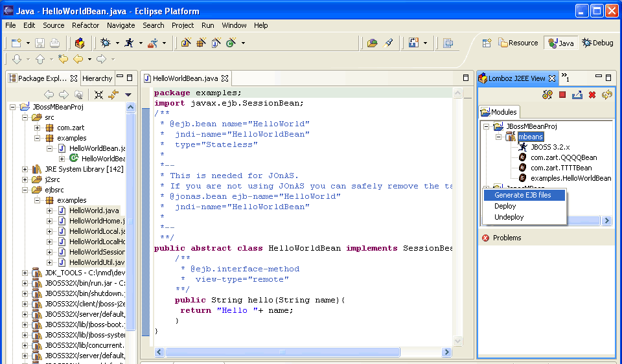Select the Modules tab in Lomboz view
Viewport: 622px width, 364px height.
tap(500, 112)
